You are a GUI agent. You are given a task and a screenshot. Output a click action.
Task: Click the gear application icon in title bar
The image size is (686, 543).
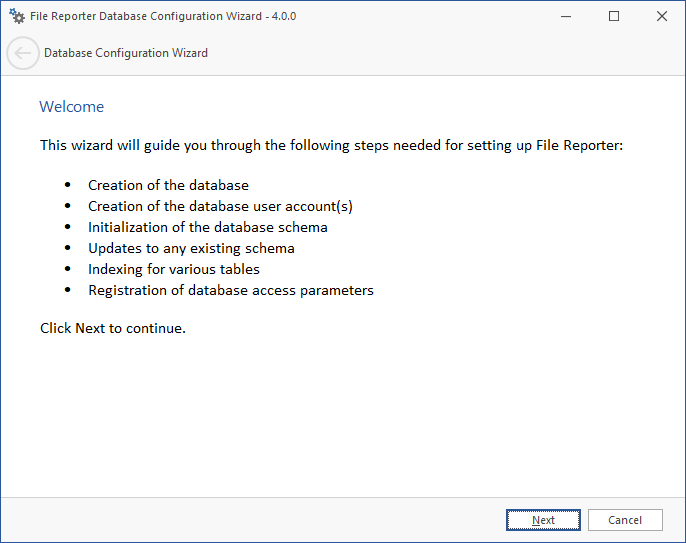(x=17, y=16)
